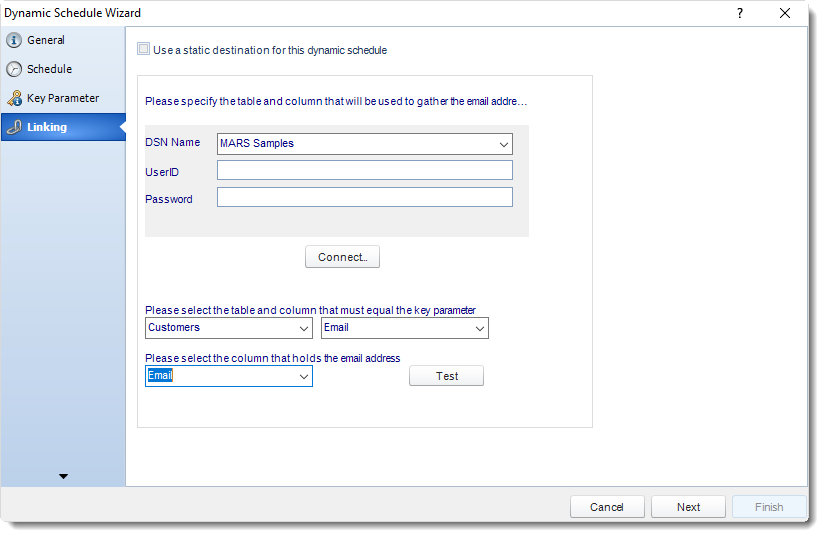Click the Connect.. button
The height and width of the screenshot is (537, 824).
(342, 257)
